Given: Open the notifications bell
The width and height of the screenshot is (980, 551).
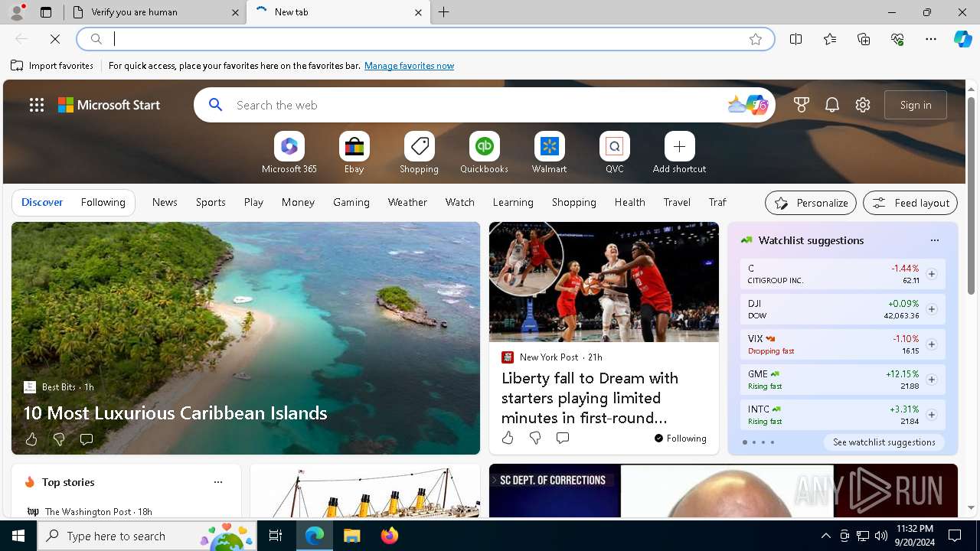Looking at the screenshot, I should pos(832,105).
